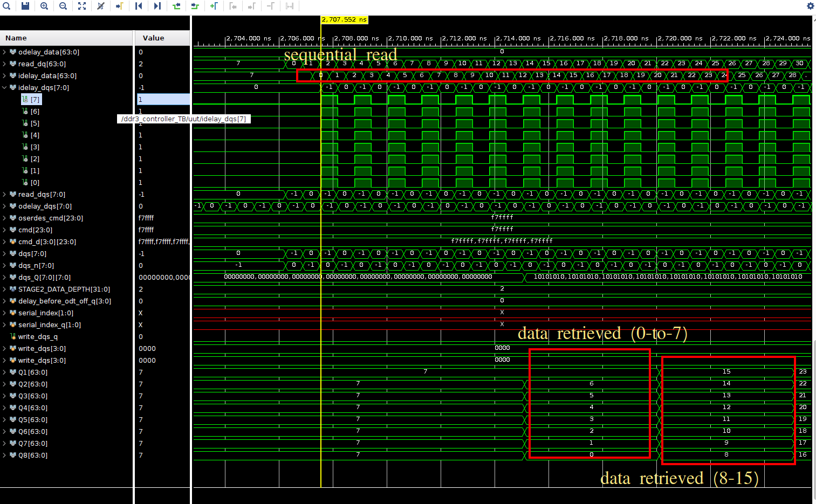Click the go to cursor icon

coord(120,6)
